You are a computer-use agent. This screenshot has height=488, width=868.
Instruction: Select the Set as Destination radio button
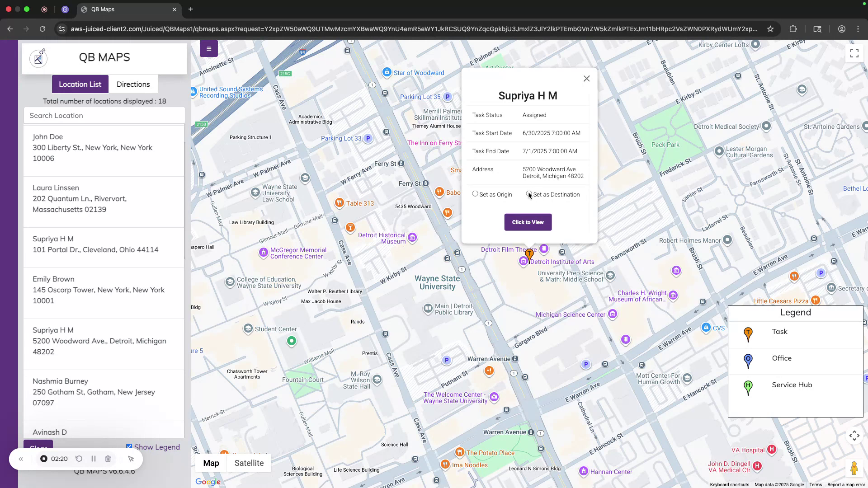click(529, 194)
